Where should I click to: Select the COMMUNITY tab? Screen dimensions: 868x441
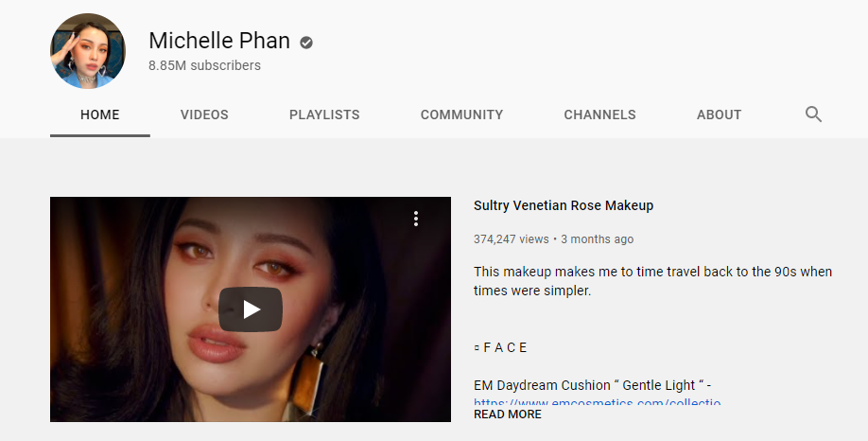coord(461,115)
